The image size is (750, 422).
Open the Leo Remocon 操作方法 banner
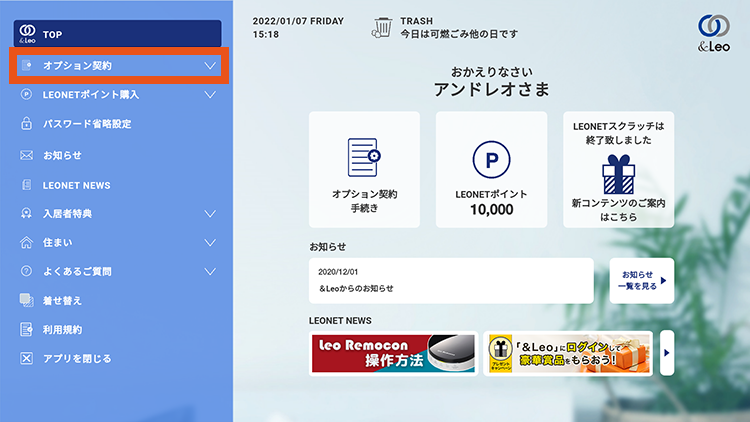click(x=393, y=353)
